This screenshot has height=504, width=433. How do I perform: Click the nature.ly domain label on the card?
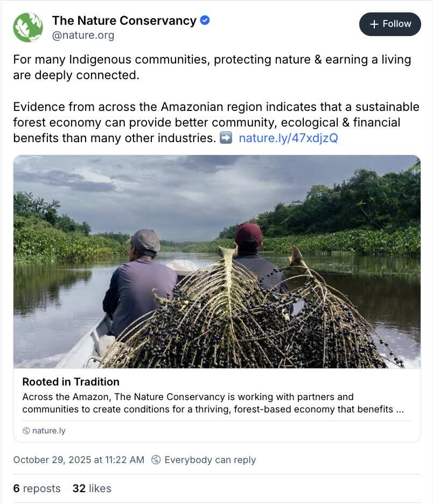coord(48,430)
